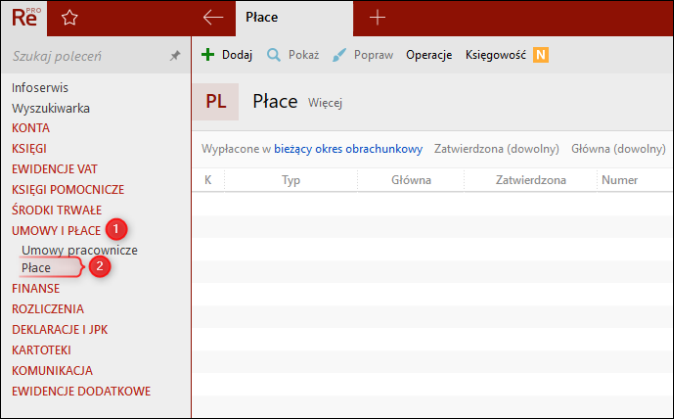Screen dimensions: 674x419
Task: Go back using the left arrow
Action: pos(212,17)
